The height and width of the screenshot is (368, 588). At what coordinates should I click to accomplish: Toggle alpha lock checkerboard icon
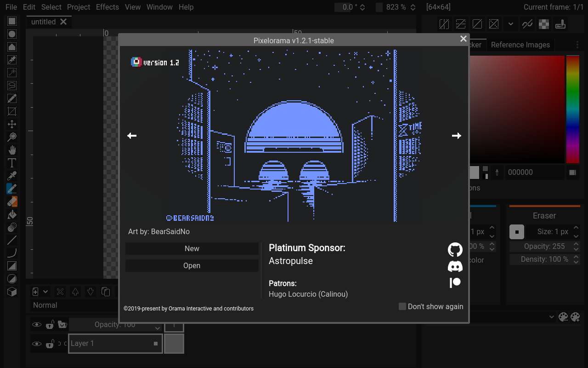pos(544,24)
